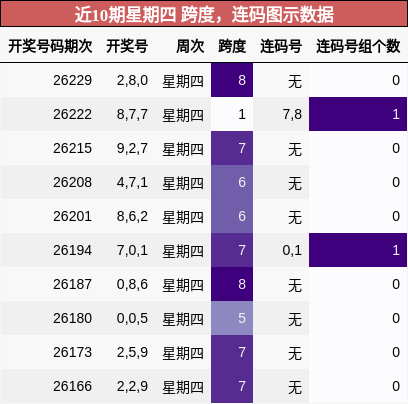Select period number 26166

72,386
